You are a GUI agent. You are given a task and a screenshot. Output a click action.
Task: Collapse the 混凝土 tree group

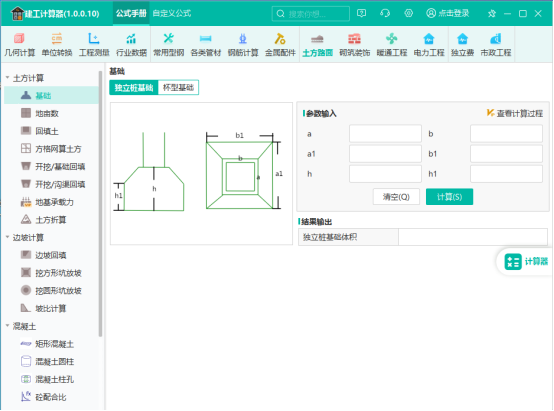pos(7,325)
